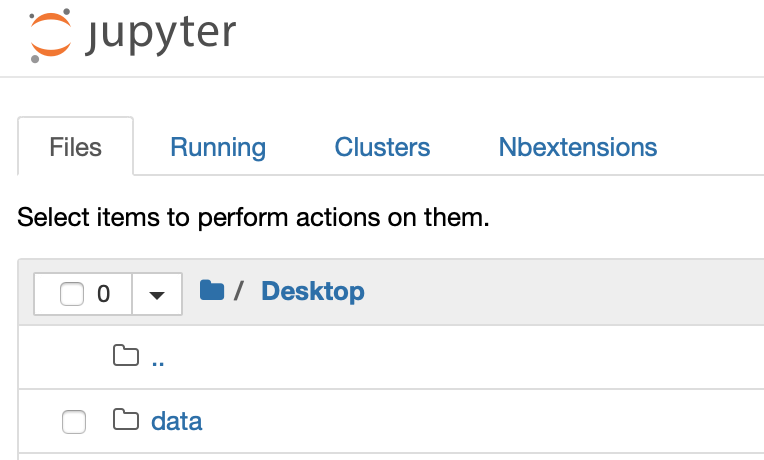This screenshot has width=764, height=460.
Task: Click the data folder icon
Action: (125, 420)
